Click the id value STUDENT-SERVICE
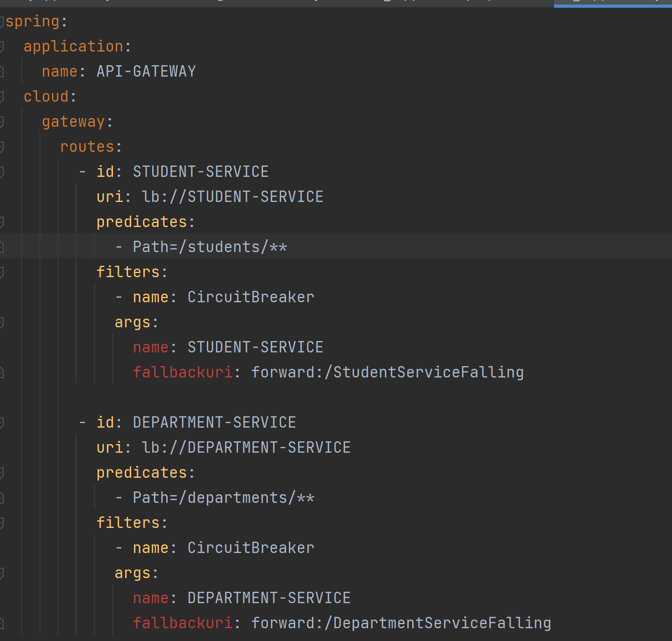This screenshot has width=672, height=641. click(201, 172)
